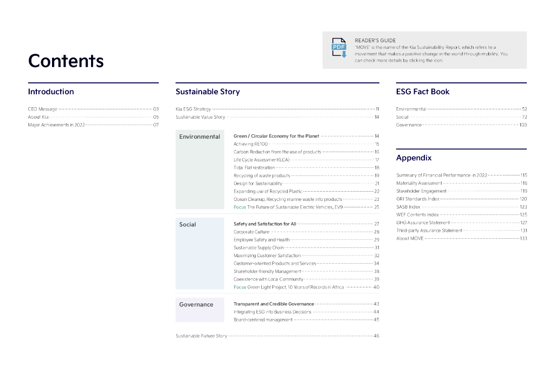This screenshot has height=392, width=555.
Task: Select Life Cycle Assessment(LCA) entry
Action: pyautogui.click(x=306, y=160)
